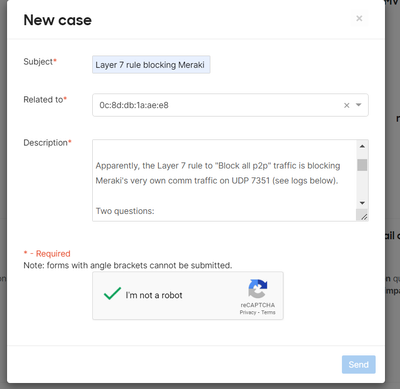Open the Related to combo box

click(230, 105)
